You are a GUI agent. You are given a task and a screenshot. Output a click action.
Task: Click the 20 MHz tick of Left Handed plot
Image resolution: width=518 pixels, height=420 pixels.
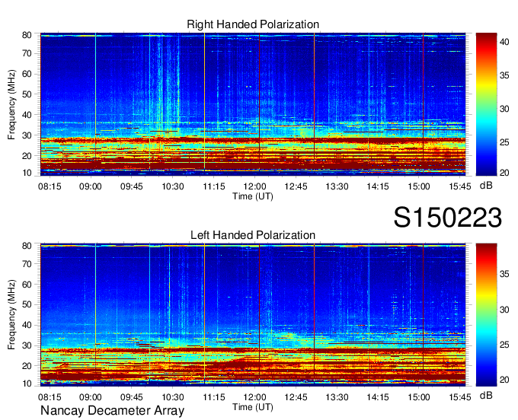[27, 366]
